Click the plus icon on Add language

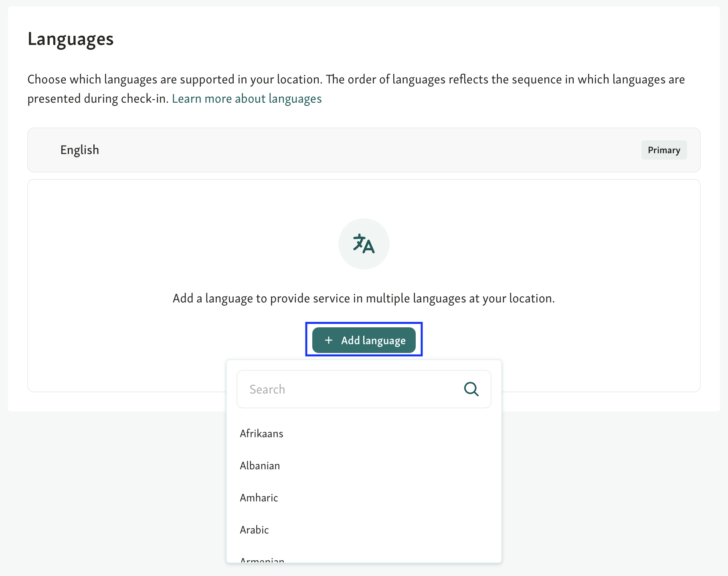(x=329, y=340)
